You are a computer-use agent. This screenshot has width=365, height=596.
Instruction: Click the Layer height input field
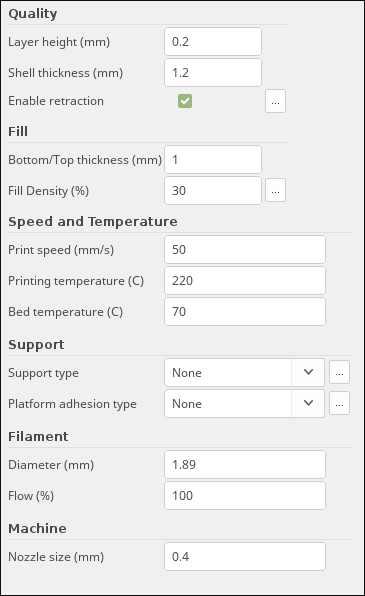(x=213, y=41)
